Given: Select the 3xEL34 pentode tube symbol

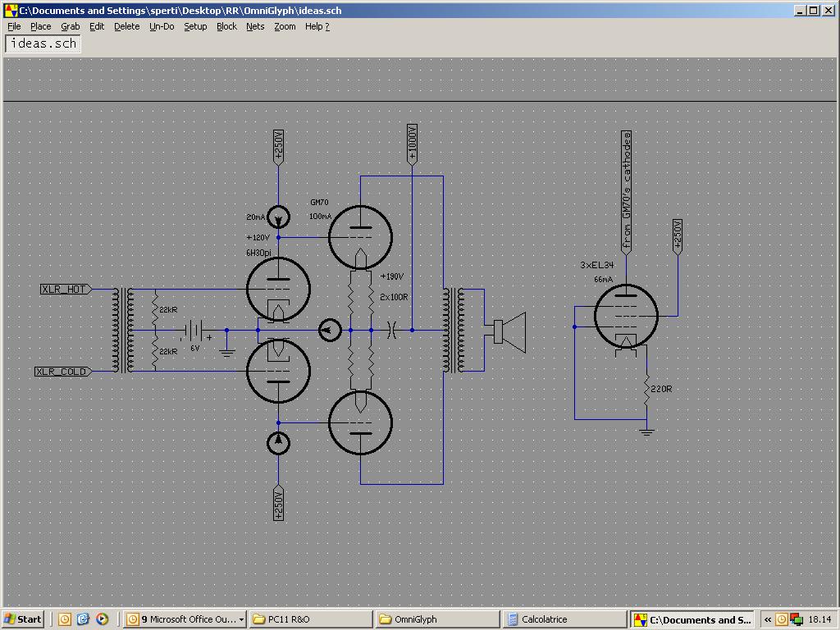Looking at the screenshot, I should pos(626,316).
